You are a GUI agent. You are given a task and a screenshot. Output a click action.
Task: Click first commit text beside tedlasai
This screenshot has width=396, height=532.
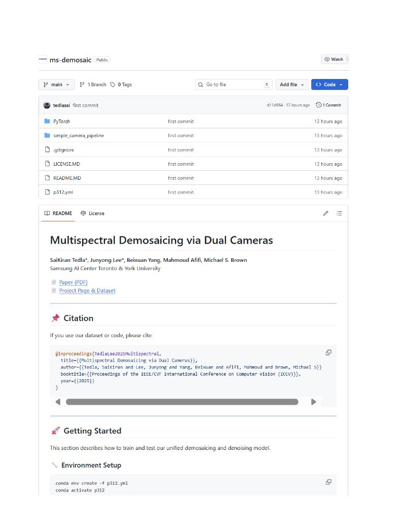coord(86,105)
